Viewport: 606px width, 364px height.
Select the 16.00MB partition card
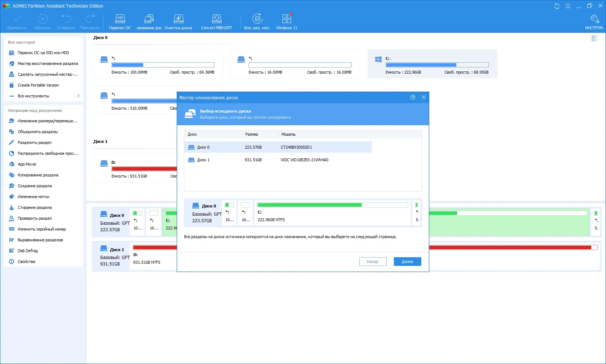tap(295, 64)
